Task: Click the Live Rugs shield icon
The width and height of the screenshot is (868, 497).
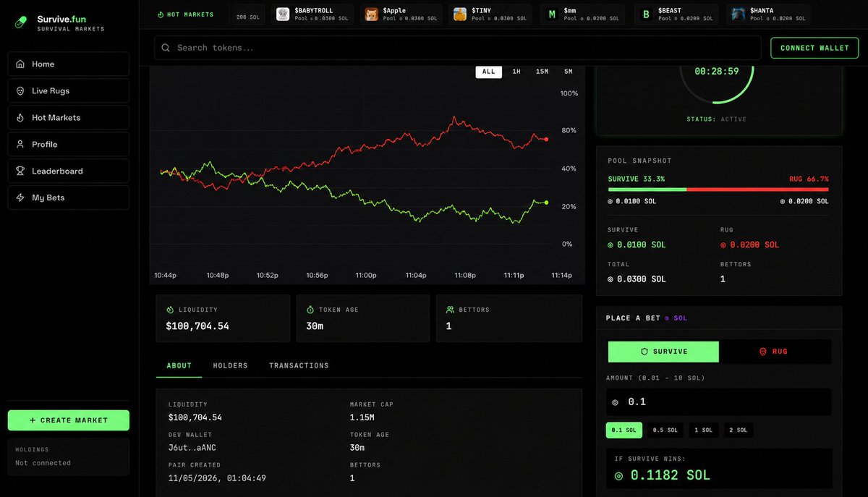Action: (x=20, y=91)
